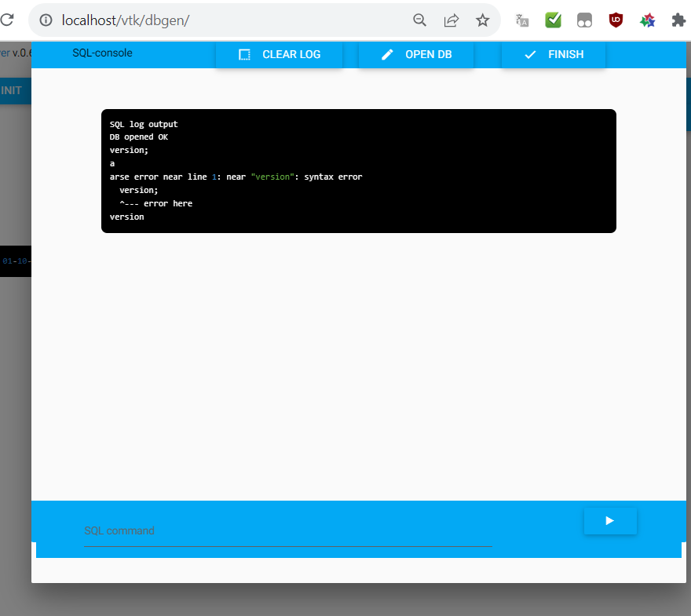Open the Extensions puzzle piece menu
Image resolution: width=691 pixels, height=616 pixels.
(x=678, y=20)
